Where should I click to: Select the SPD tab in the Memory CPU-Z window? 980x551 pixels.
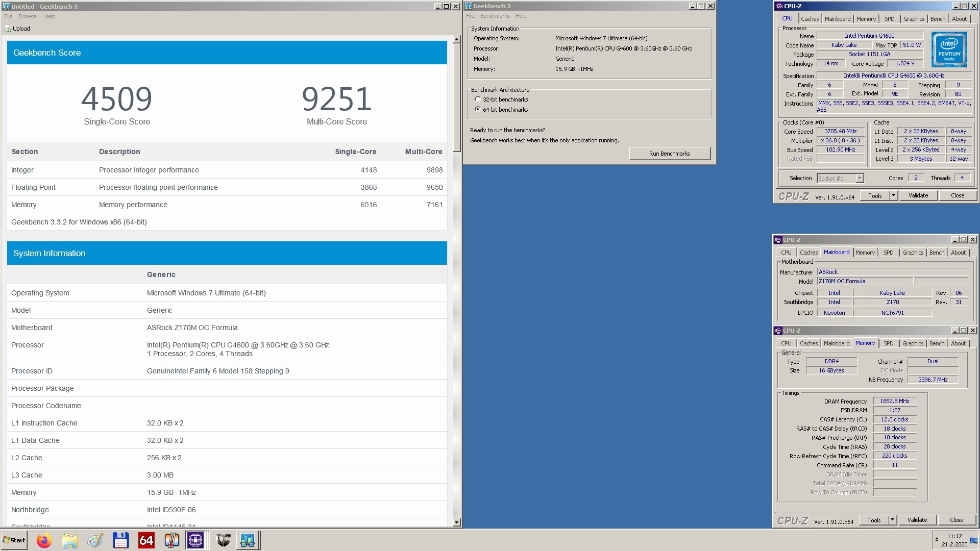tap(888, 343)
